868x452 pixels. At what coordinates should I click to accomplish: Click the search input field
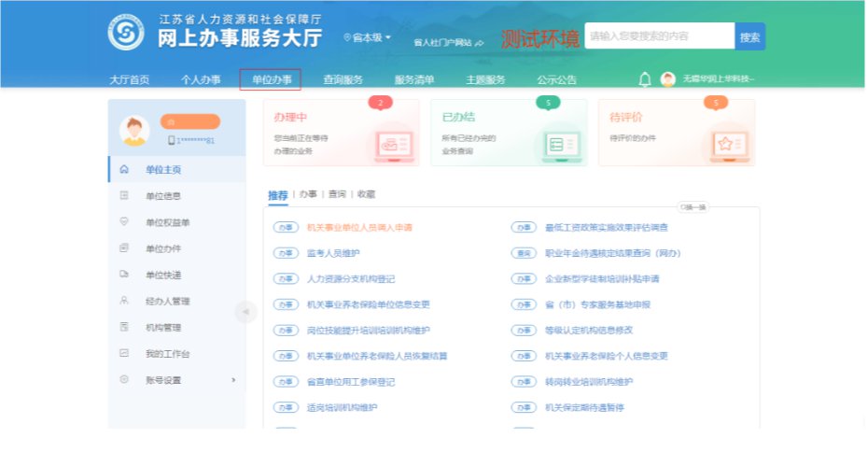[x=659, y=36]
